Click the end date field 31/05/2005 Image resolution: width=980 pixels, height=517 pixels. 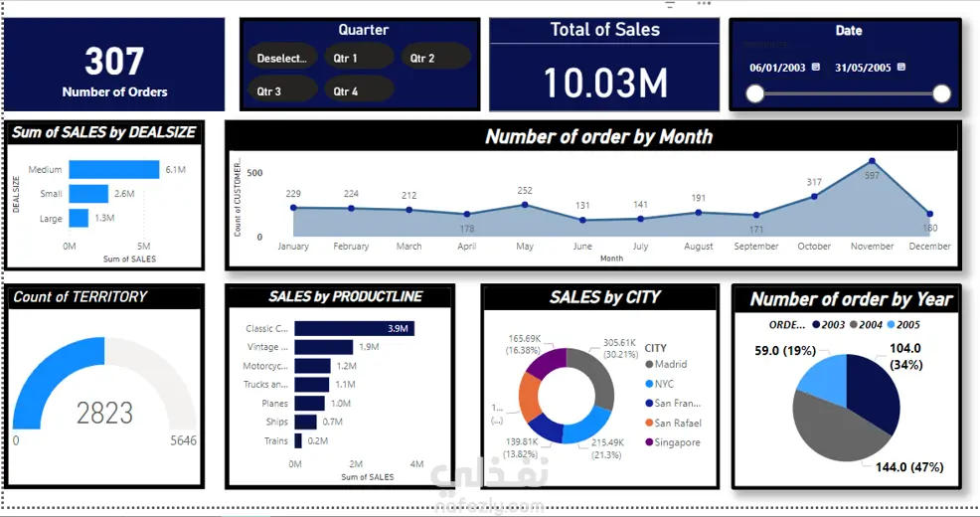[x=863, y=68]
